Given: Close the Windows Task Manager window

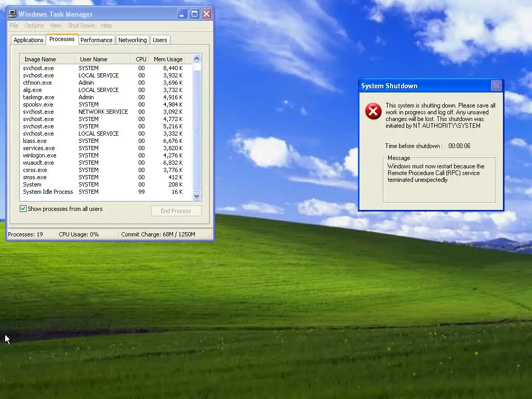Looking at the screenshot, I should (206, 14).
